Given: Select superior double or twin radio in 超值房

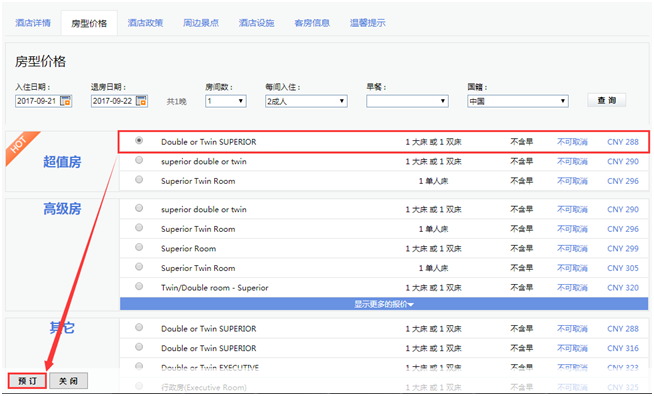Looking at the screenshot, I should point(139,160).
